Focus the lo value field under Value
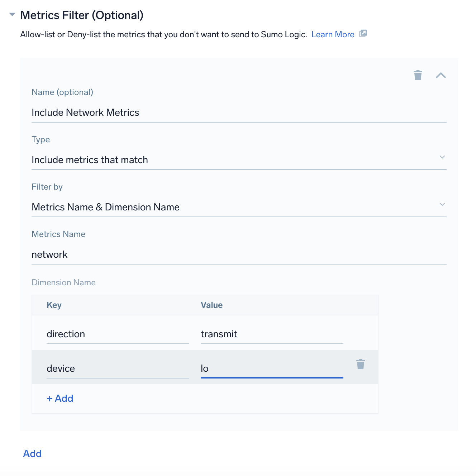476x476 pixels. (271, 368)
